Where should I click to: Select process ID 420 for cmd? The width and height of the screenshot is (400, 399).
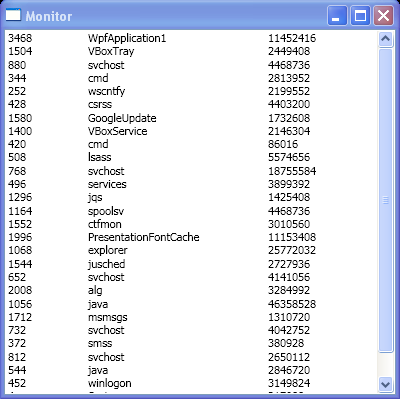(x=17, y=144)
